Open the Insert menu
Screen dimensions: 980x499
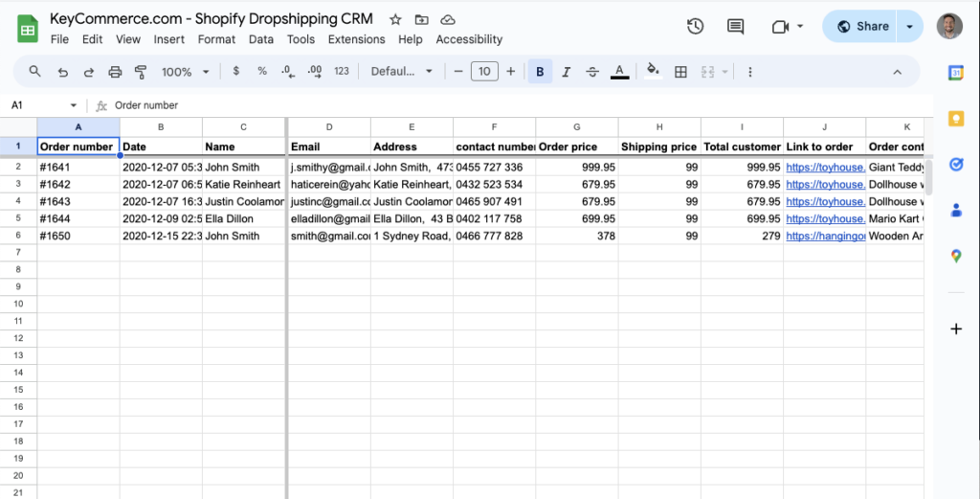click(x=168, y=39)
